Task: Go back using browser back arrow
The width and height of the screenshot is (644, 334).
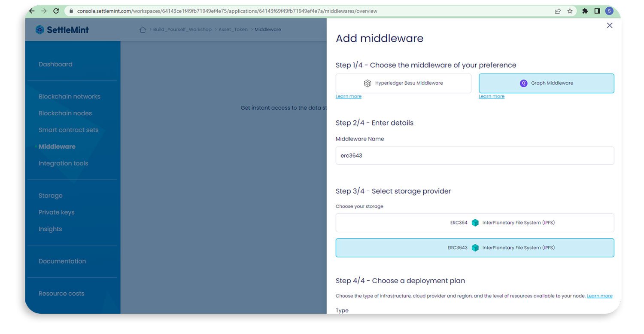Action: coord(33,11)
